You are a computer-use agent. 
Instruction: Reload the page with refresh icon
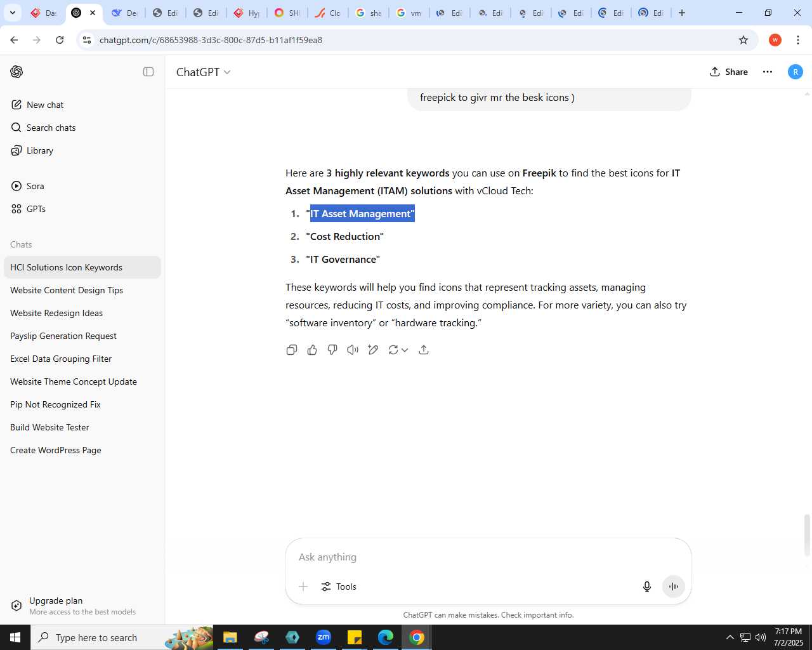point(60,40)
